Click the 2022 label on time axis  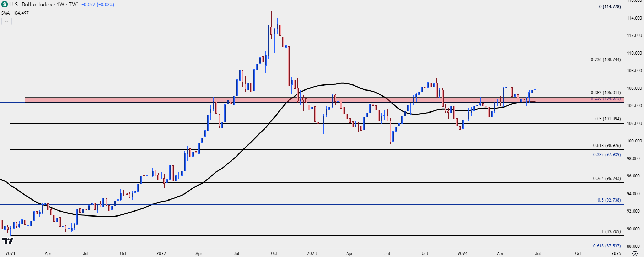pos(161,253)
